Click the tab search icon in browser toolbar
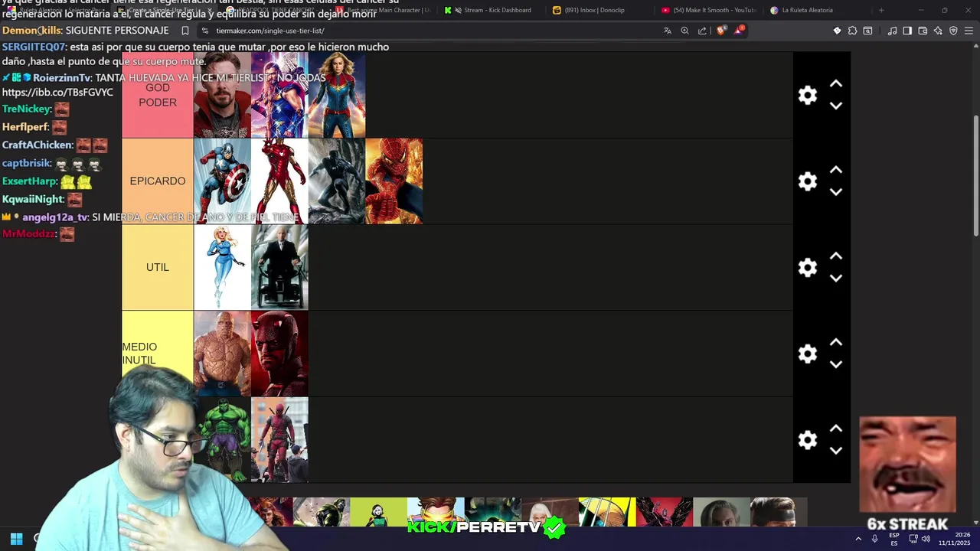The image size is (980, 551). pos(867,31)
